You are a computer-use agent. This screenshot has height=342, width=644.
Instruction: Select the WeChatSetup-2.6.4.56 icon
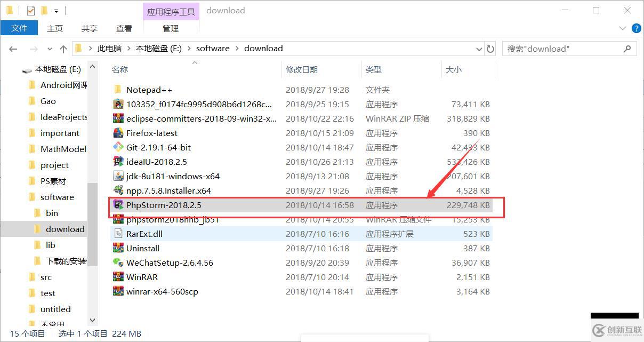click(x=118, y=263)
